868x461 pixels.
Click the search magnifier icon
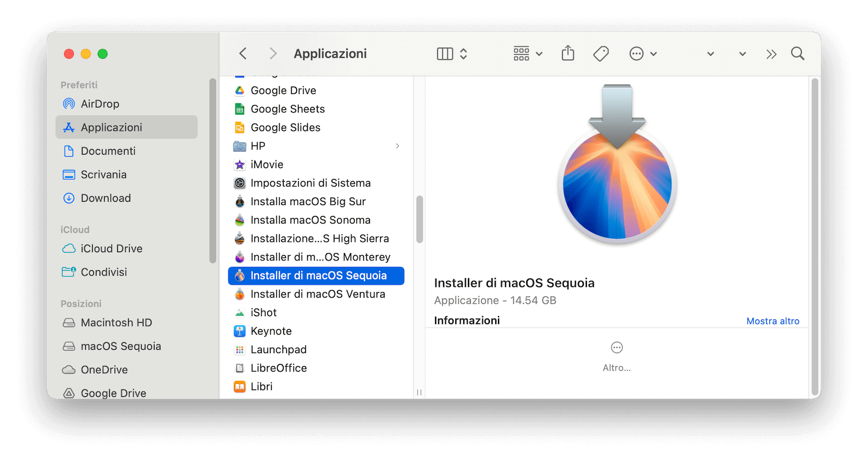pos(797,53)
